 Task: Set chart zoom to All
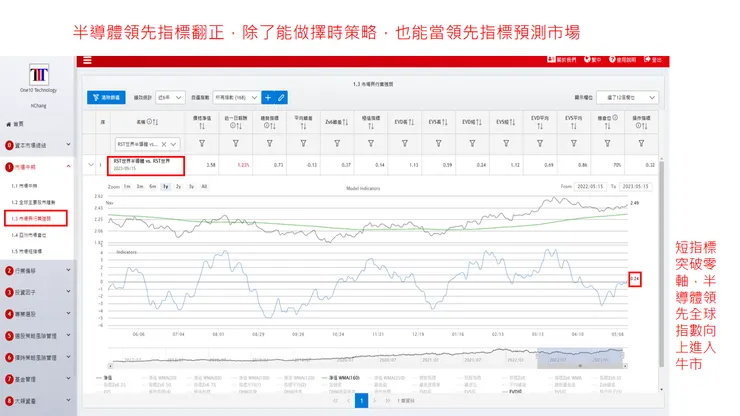[x=204, y=187]
